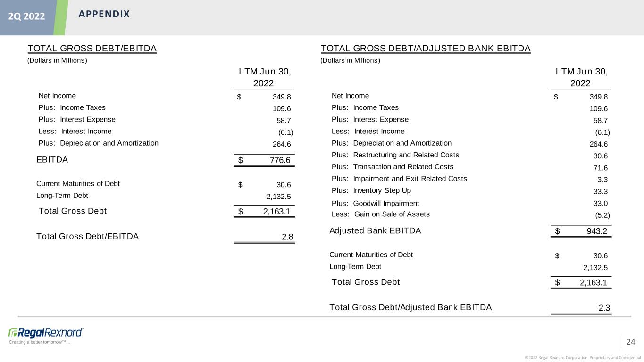Click the Plus: Goodwill Impairment row label
This screenshot has height=362, width=644.
click(x=375, y=204)
